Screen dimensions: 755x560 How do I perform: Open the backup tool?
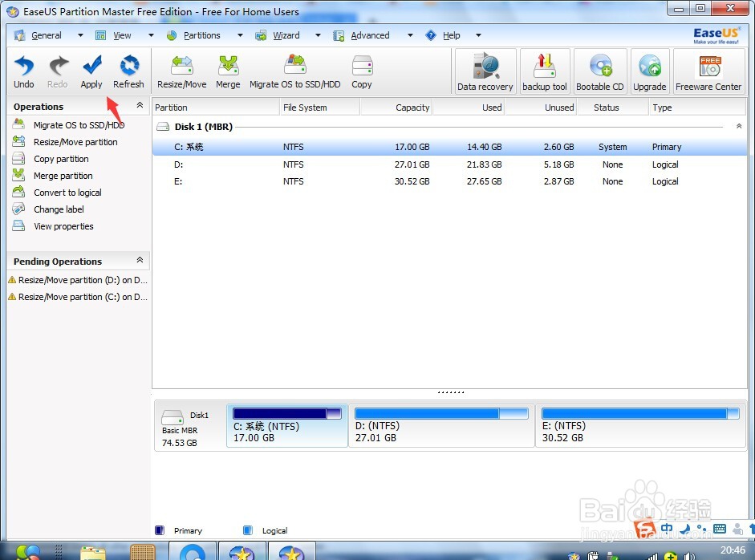click(x=545, y=71)
